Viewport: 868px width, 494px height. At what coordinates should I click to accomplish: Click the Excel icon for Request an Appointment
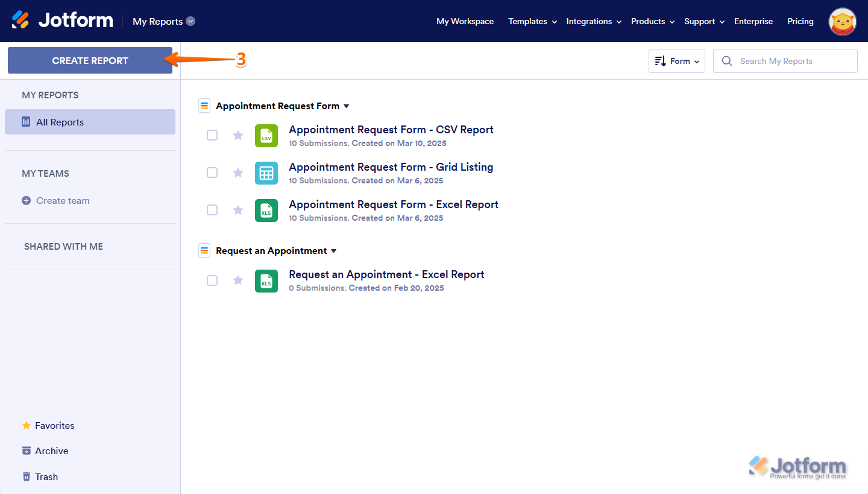pos(266,280)
